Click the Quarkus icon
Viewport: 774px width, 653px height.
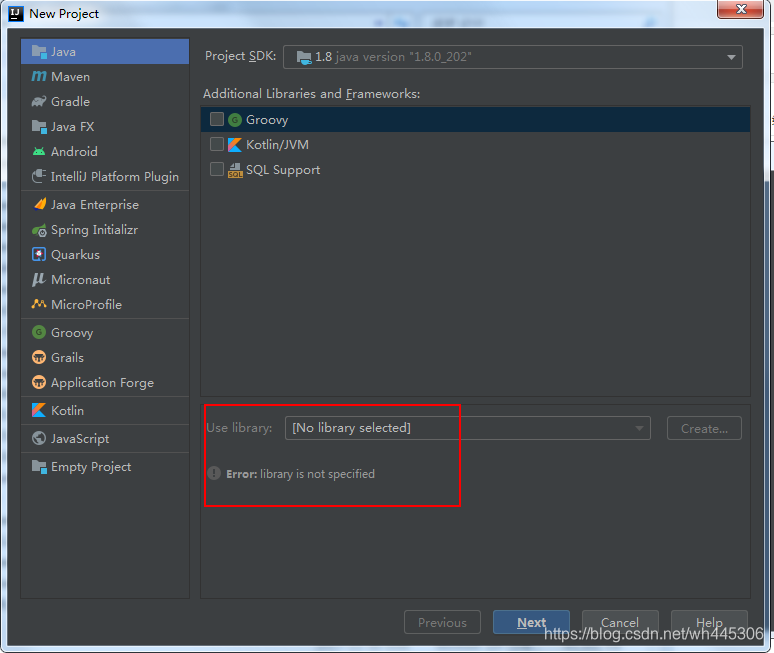39,255
